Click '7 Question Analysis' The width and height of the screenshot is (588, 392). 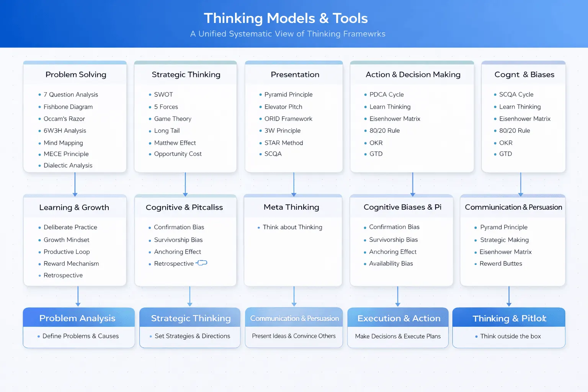click(x=71, y=95)
